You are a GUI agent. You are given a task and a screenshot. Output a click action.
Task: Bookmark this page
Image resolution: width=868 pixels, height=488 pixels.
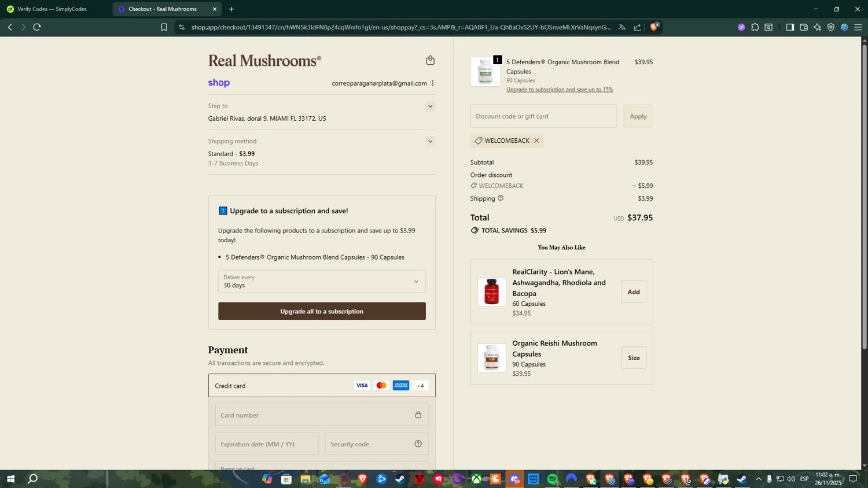(164, 27)
